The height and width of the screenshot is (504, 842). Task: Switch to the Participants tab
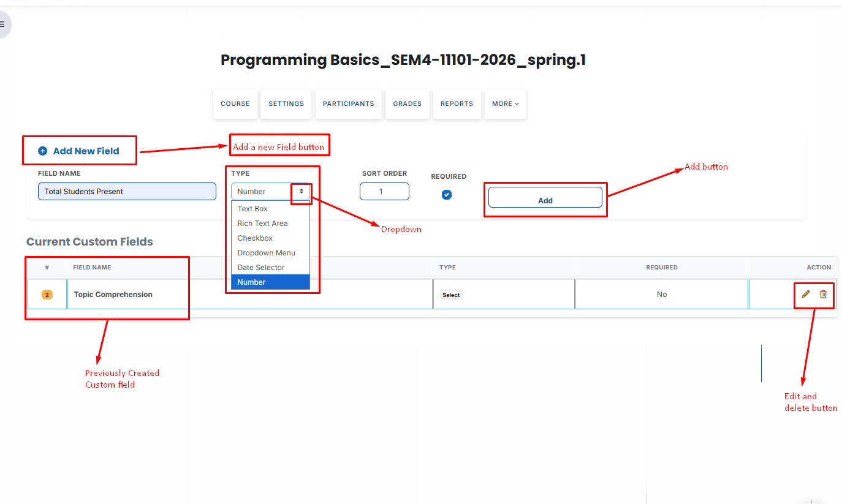tap(349, 104)
